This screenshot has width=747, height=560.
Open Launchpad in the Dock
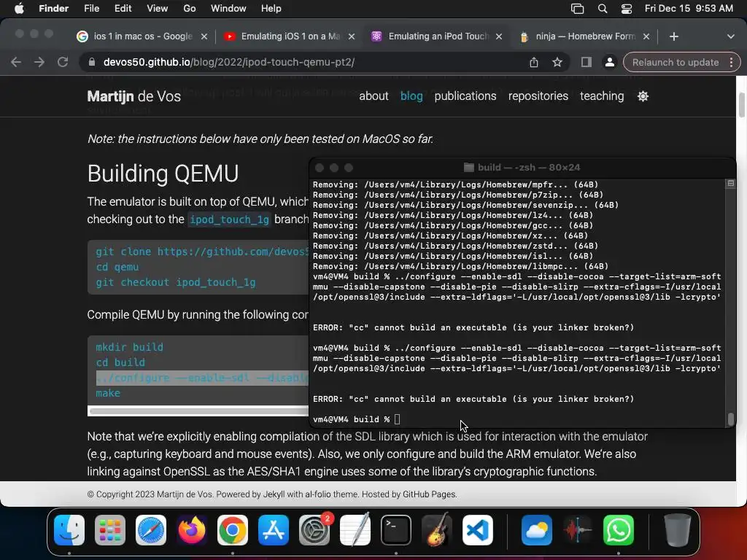[110, 530]
